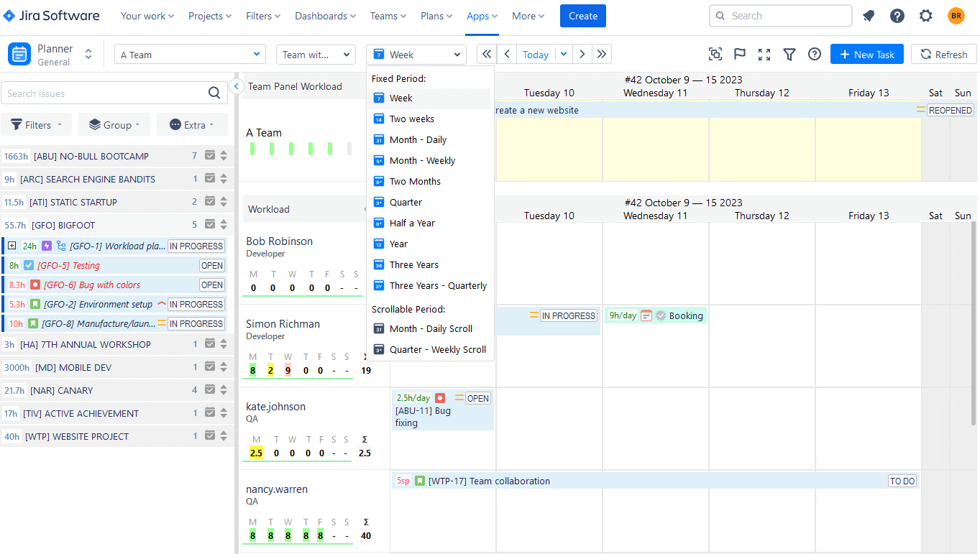Viewport: 980px width, 554px height.
Task: Choose Quarter from the period list
Action: [430, 203]
